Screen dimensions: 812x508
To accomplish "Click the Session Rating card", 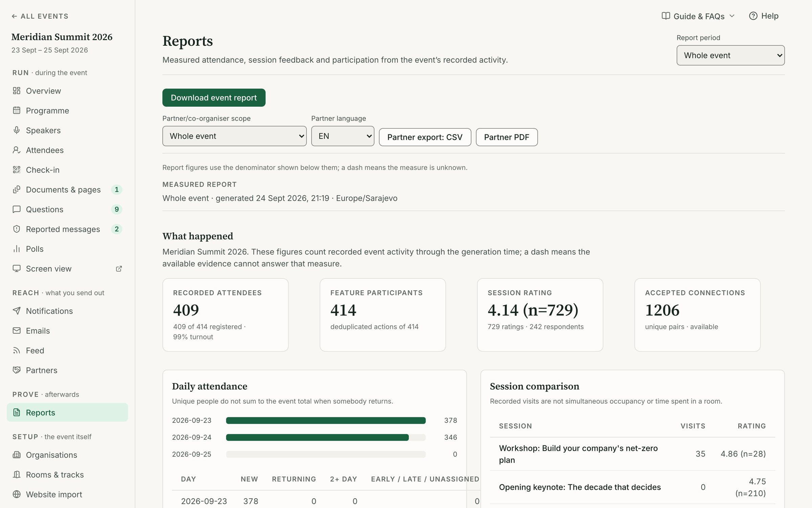I will 540,315.
